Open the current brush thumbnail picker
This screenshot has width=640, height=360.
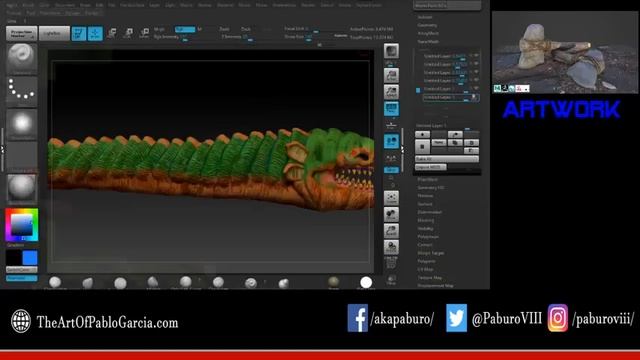pos(22,58)
